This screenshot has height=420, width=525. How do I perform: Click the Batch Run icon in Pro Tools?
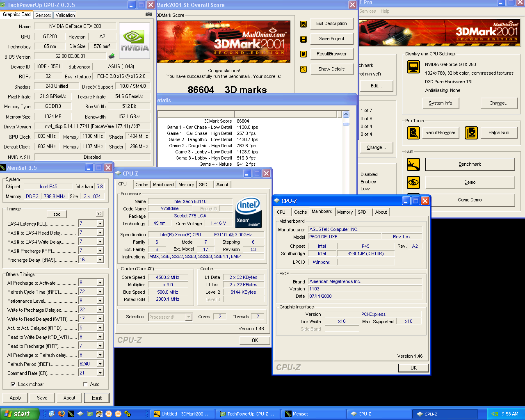point(471,132)
